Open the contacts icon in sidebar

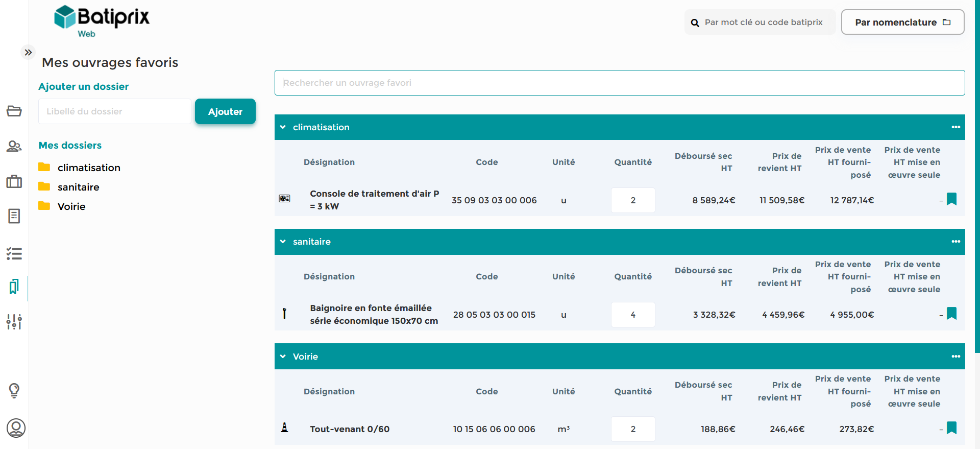point(14,147)
